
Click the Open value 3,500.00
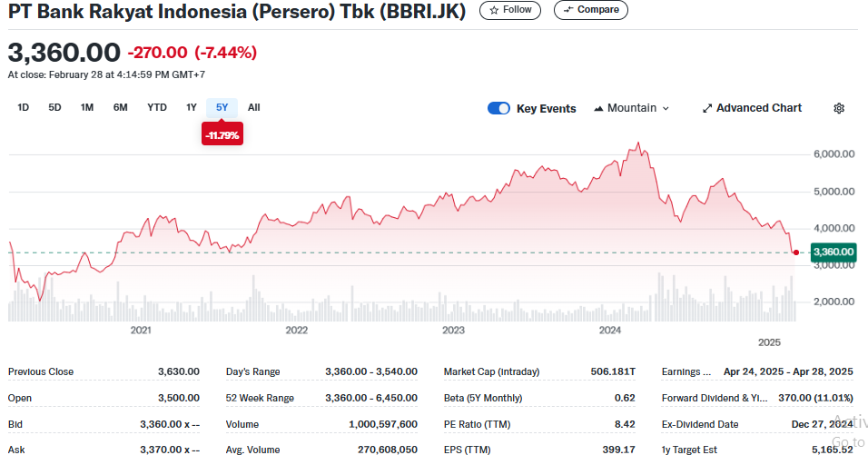click(179, 398)
